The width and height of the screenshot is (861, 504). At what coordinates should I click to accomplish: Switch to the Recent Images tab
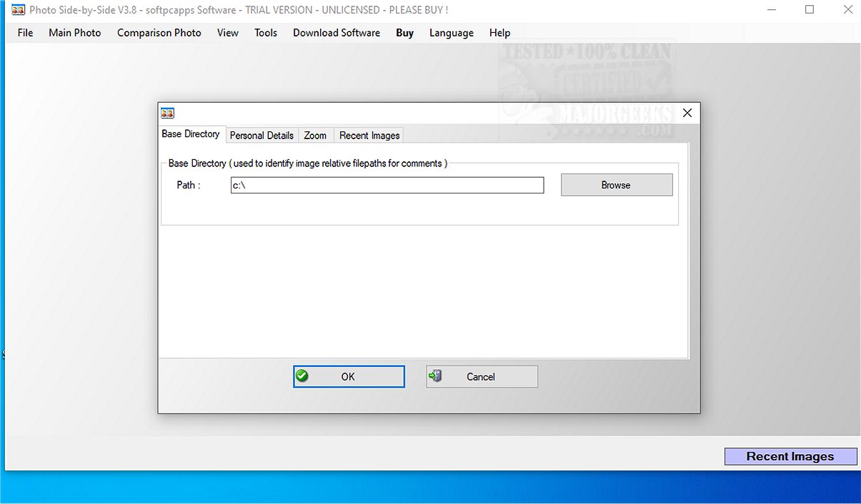[x=369, y=136]
